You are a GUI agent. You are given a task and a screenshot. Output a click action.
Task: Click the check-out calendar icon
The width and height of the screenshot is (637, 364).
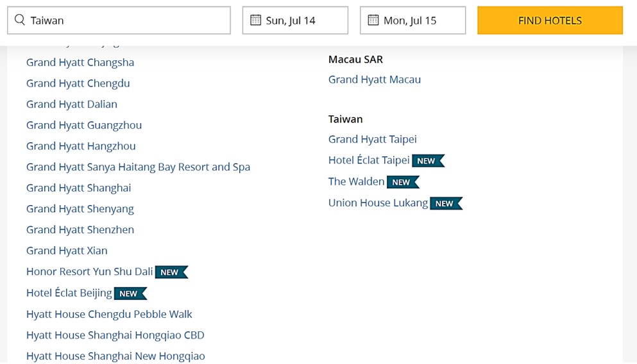click(373, 21)
